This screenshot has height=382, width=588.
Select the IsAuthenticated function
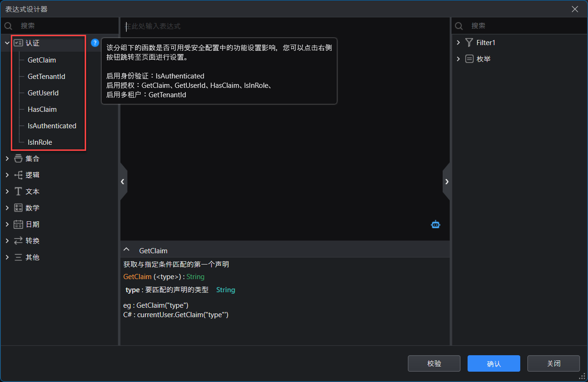(x=52, y=126)
